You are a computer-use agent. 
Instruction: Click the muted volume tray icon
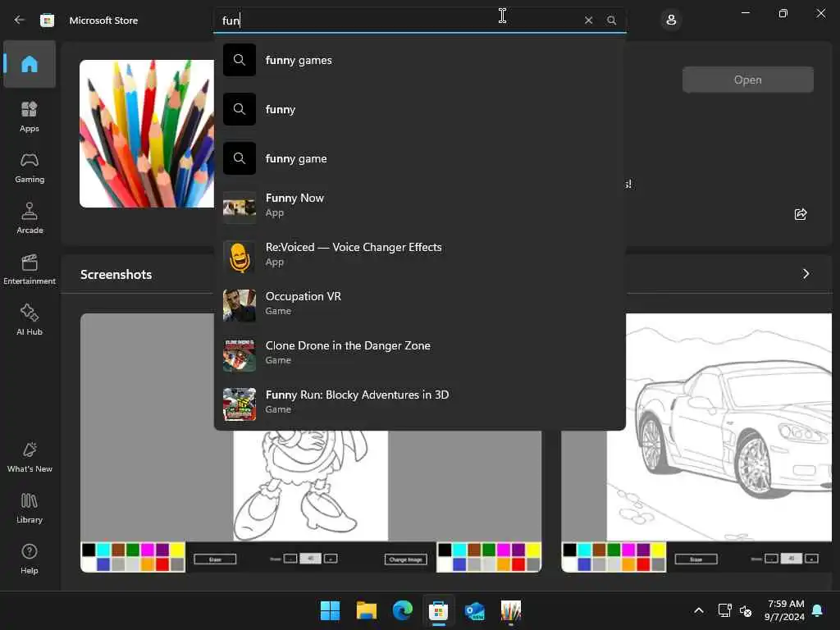(x=745, y=610)
